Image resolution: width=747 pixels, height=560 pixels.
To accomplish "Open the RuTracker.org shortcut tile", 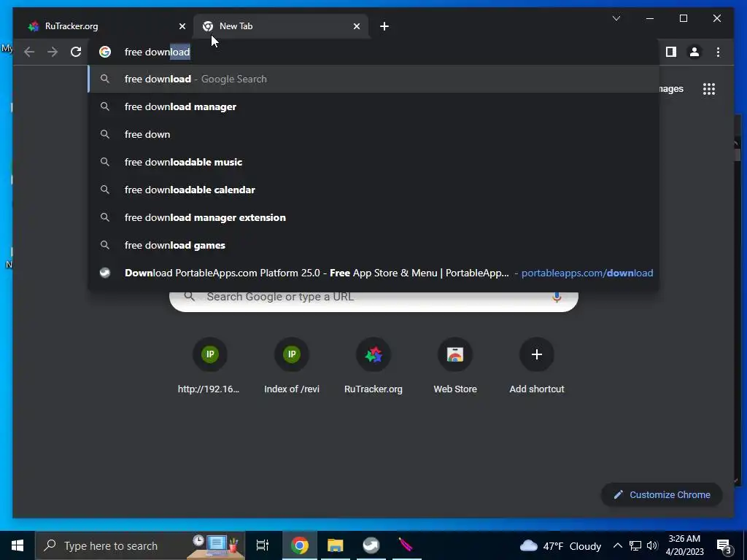I will tap(373, 367).
